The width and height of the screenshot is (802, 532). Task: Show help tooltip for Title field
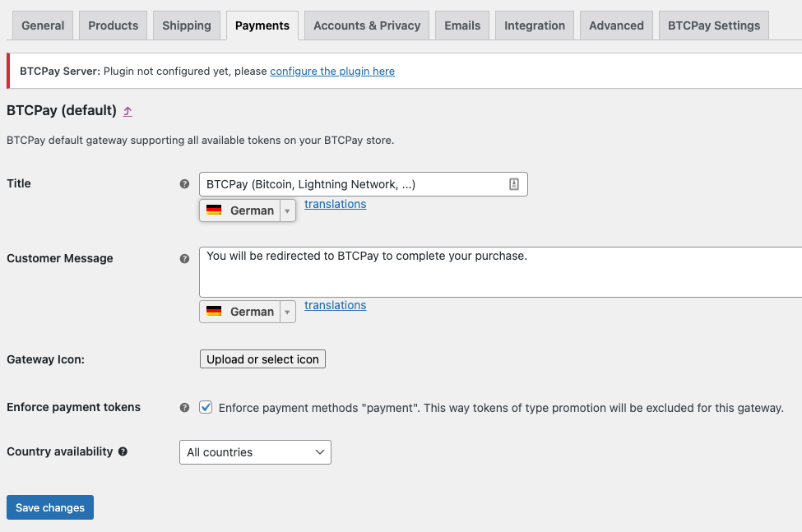[x=184, y=184]
